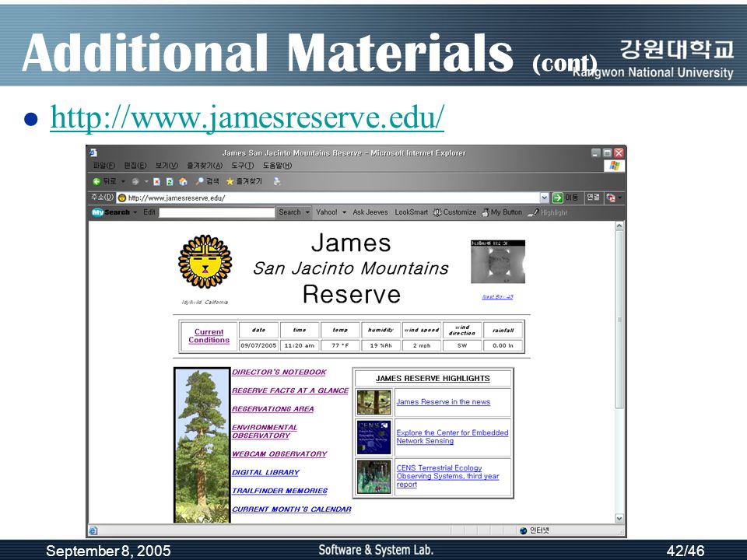
Task: Click the LookSmart toolbar button
Action: tap(411, 212)
